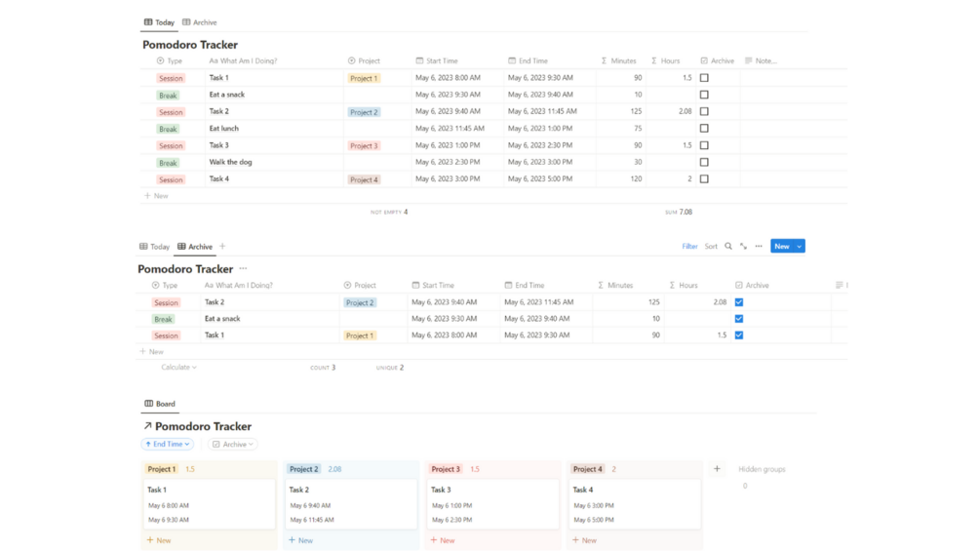Check the Archive box for top Task 2 row

[704, 111]
